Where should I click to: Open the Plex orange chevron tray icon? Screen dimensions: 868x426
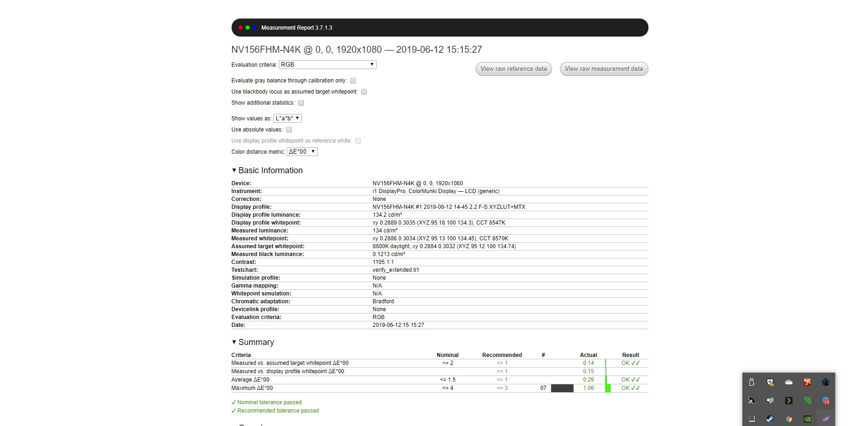click(x=789, y=401)
